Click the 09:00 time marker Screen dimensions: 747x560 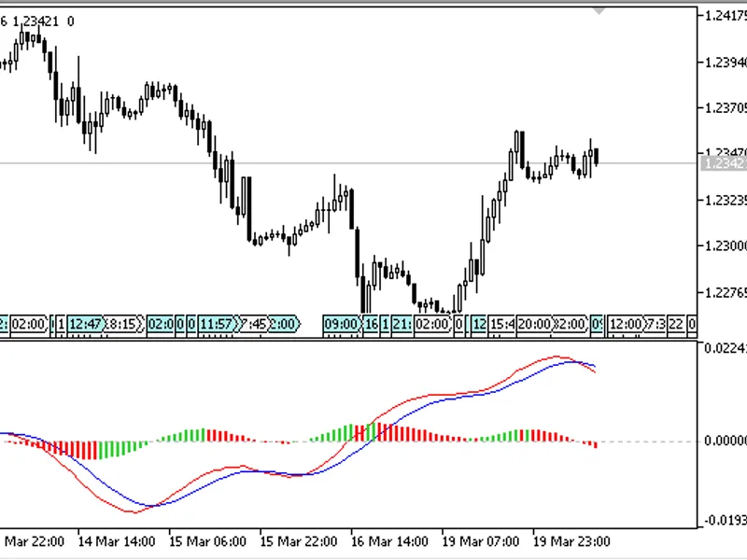coord(341,324)
